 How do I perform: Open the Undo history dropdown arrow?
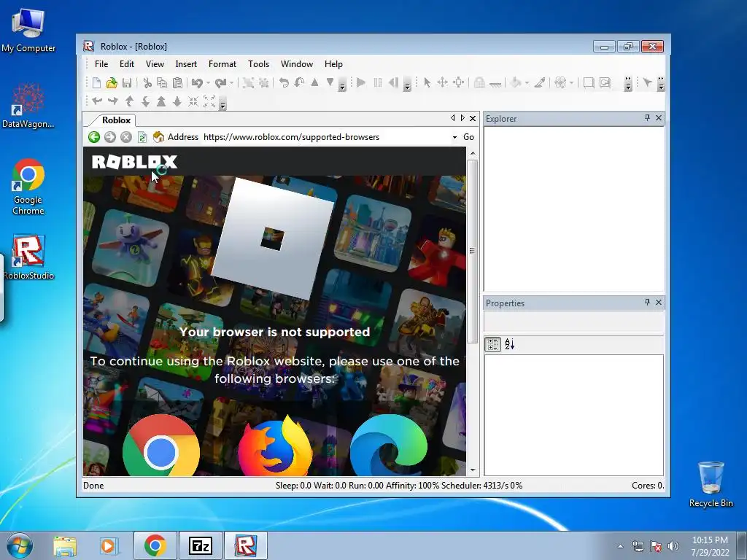(x=208, y=83)
